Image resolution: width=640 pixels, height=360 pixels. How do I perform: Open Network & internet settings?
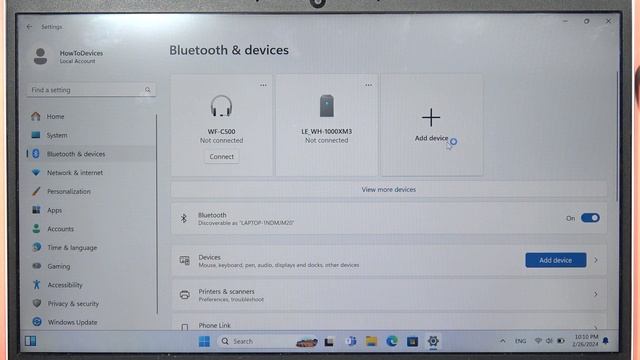coord(90,173)
